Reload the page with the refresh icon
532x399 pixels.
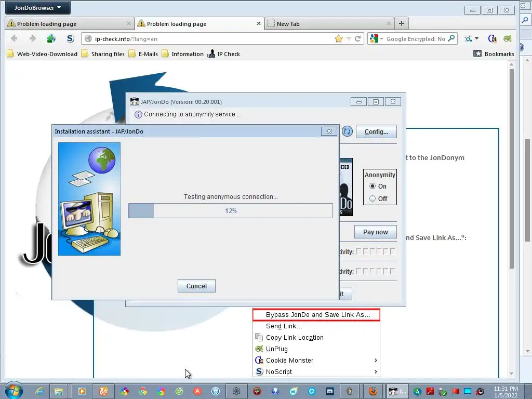[x=357, y=38]
